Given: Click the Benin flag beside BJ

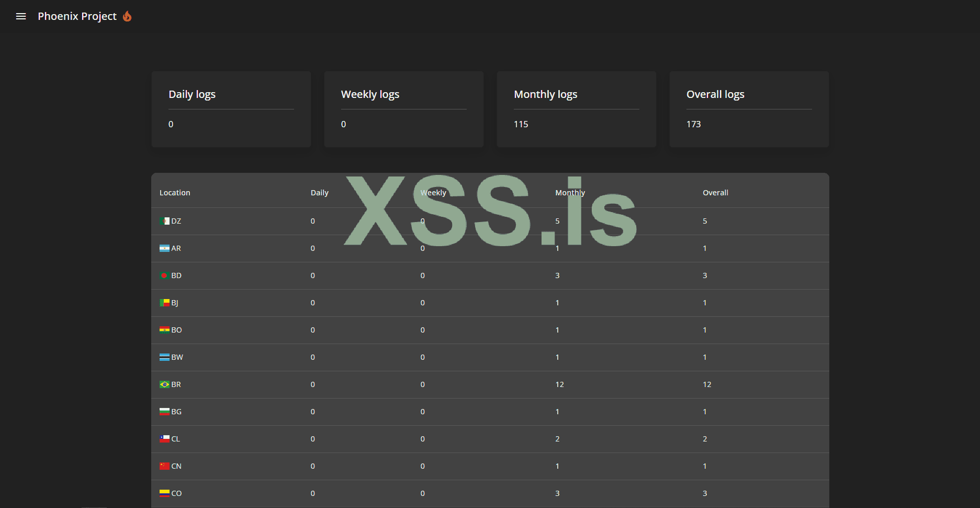Looking at the screenshot, I should [x=164, y=303].
